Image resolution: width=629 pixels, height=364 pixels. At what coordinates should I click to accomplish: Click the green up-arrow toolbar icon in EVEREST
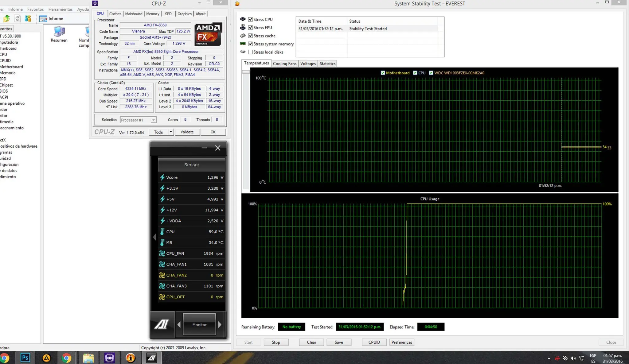coord(6,19)
